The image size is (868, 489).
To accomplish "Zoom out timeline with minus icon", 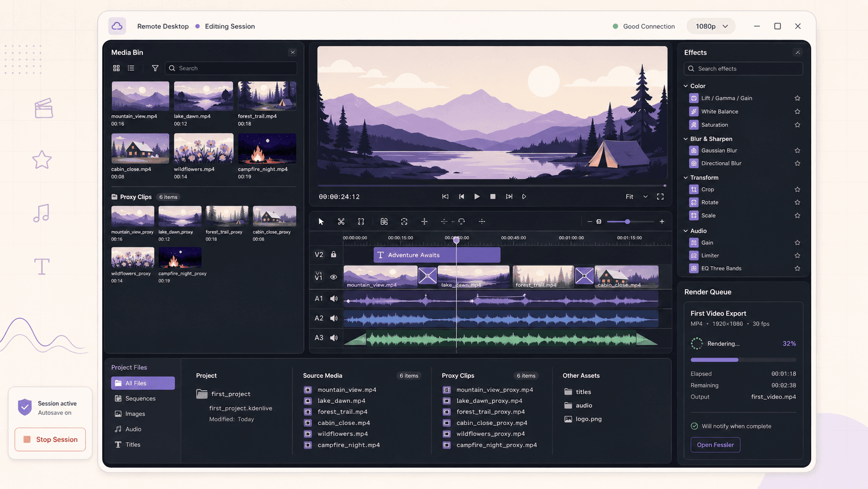I will coord(590,221).
